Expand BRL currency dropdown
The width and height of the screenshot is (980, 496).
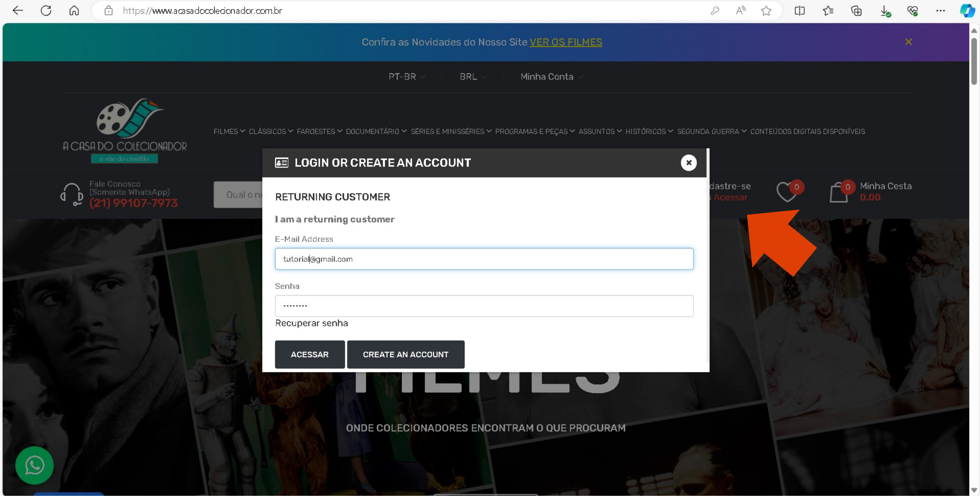pos(473,77)
